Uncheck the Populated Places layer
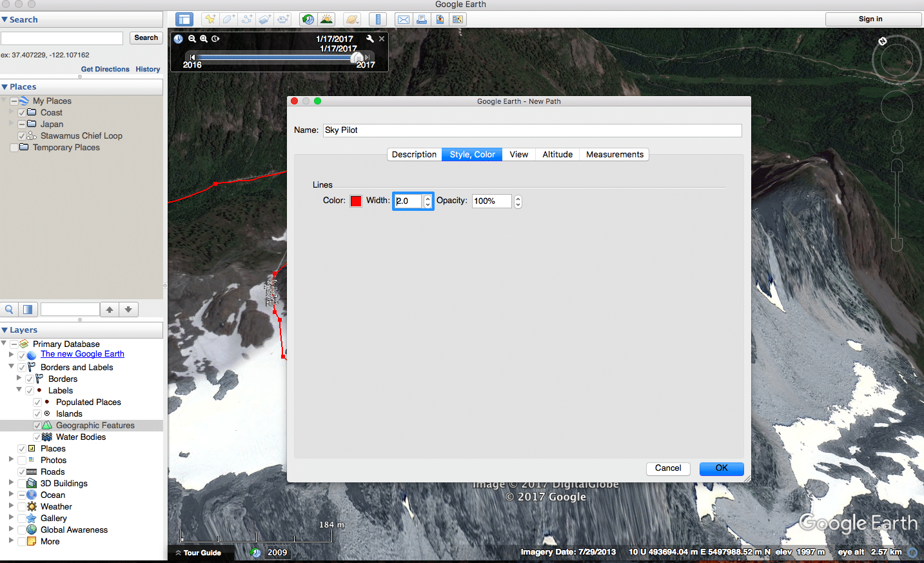Image resolution: width=924 pixels, height=563 pixels. [x=37, y=402]
